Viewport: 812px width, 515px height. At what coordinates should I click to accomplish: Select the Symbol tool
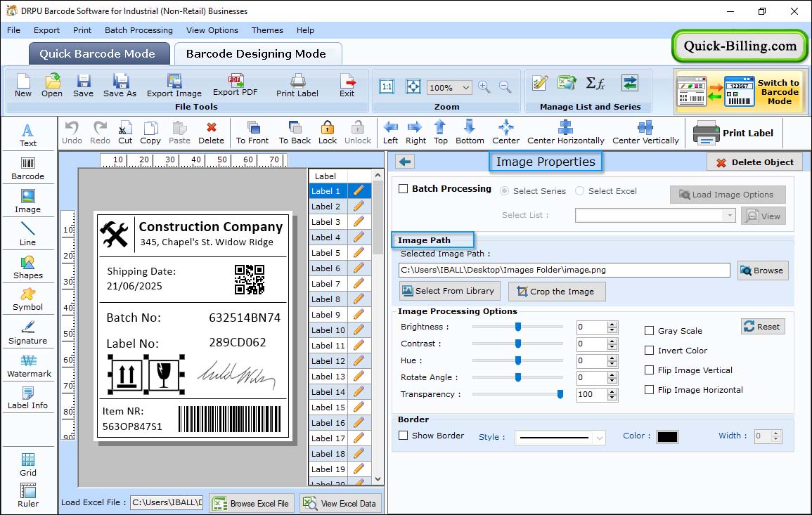click(x=28, y=300)
